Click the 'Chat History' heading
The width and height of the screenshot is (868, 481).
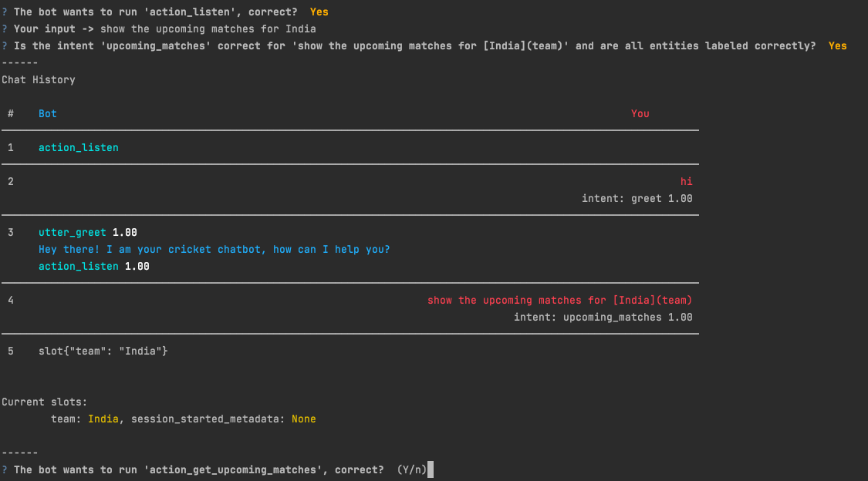[x=39, y=79]
